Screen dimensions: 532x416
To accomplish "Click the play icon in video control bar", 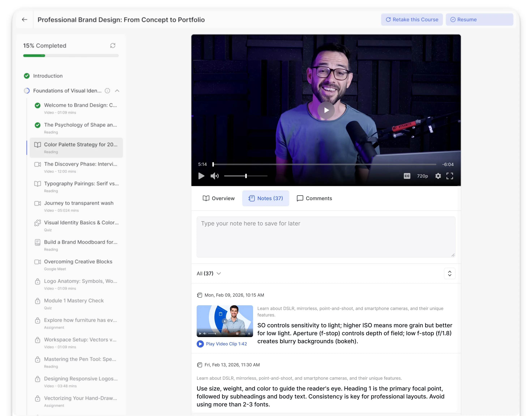I will point(201,176).
